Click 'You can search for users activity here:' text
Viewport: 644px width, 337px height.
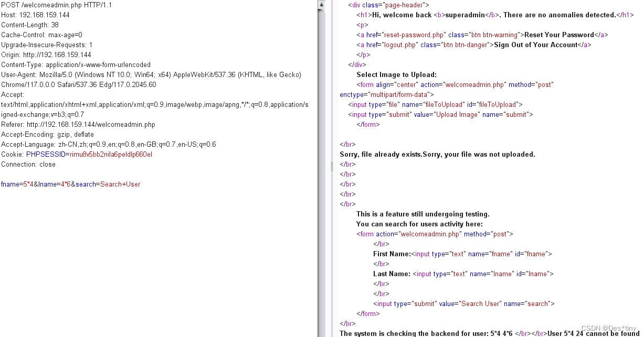point(419,224)
